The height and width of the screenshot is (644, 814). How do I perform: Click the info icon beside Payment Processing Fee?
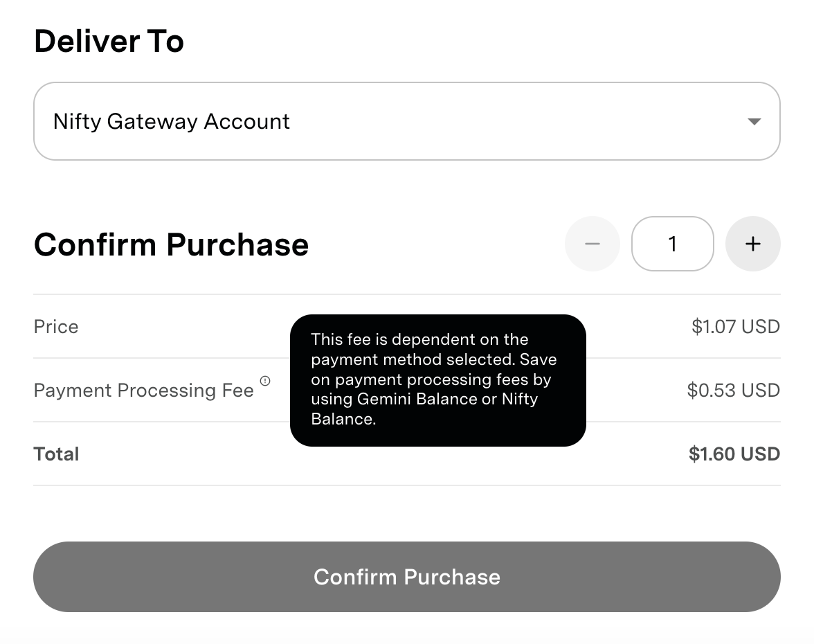point(265,381)
